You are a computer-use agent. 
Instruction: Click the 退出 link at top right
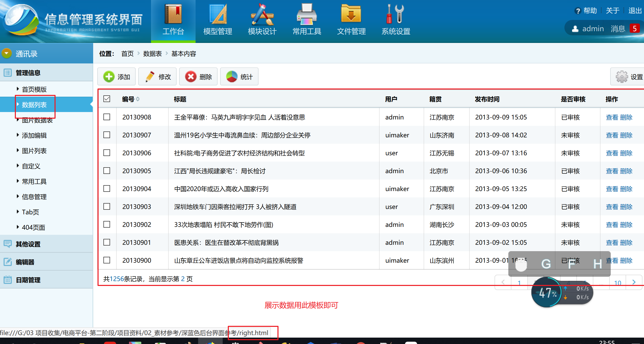[635, 10]
